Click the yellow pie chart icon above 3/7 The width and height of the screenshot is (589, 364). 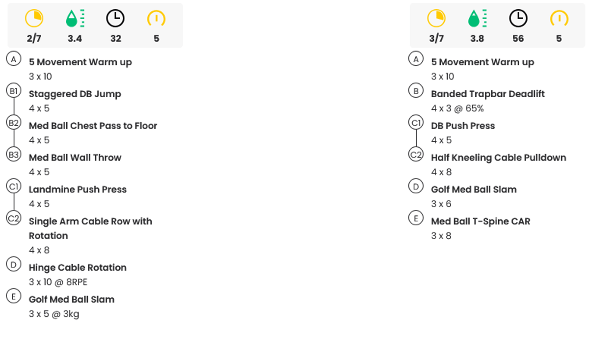click(436, 19)
